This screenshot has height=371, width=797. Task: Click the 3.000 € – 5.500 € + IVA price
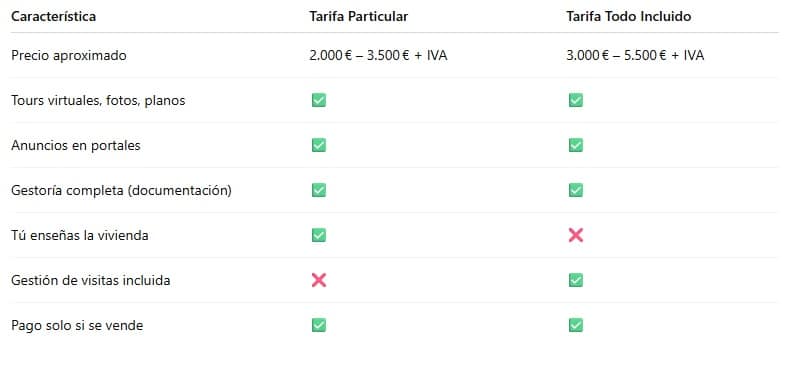pyautogui.click(x=635, y=55)
